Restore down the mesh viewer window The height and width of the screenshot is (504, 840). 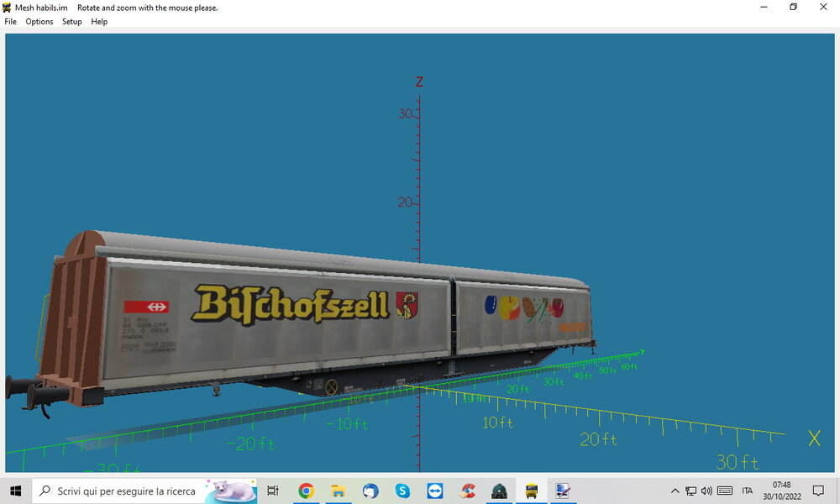(794, 7)
